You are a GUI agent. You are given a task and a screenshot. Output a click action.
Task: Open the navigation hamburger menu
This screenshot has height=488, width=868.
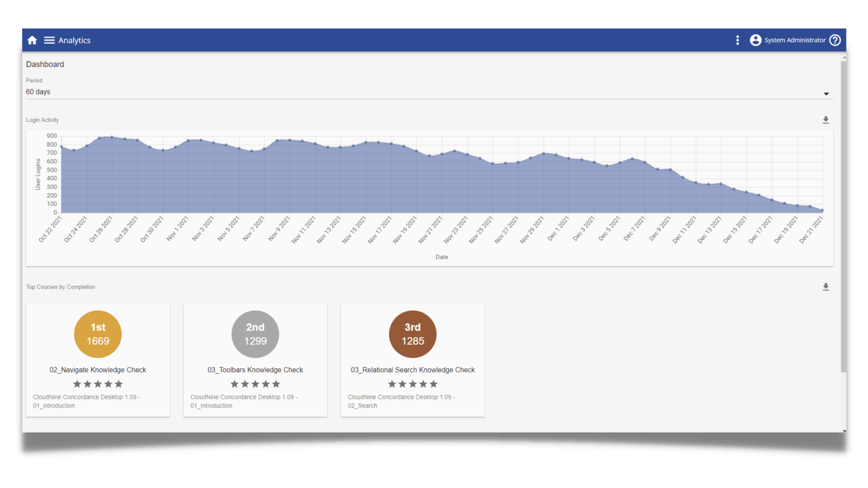coord(50,40)
